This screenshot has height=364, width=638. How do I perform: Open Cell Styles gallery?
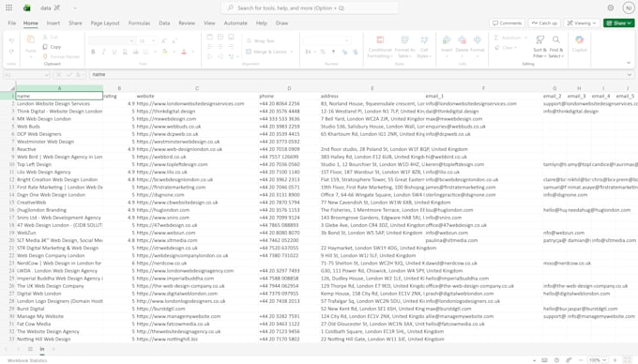(x=424, y=47)
